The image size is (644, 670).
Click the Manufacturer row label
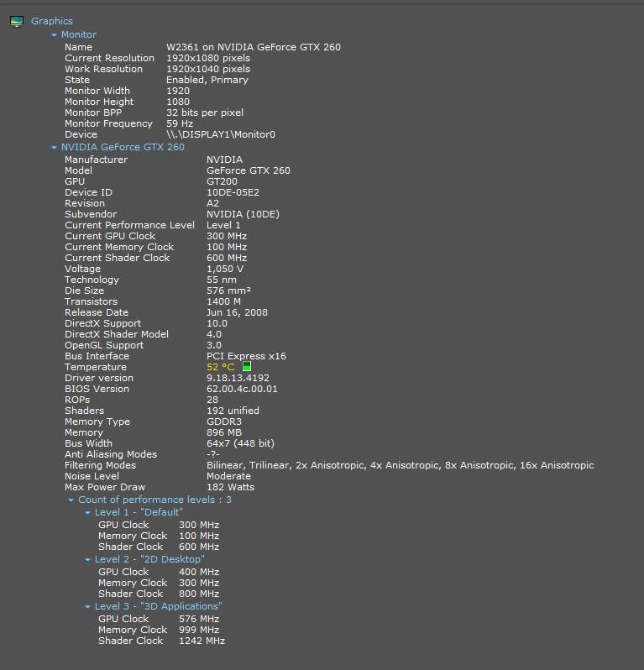[97, 160]
